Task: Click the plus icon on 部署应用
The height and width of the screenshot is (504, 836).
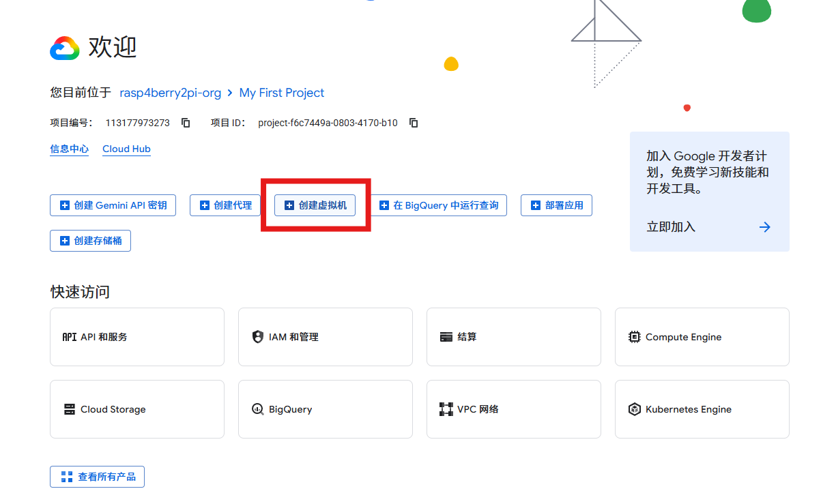Action: (x=536, y=205)
